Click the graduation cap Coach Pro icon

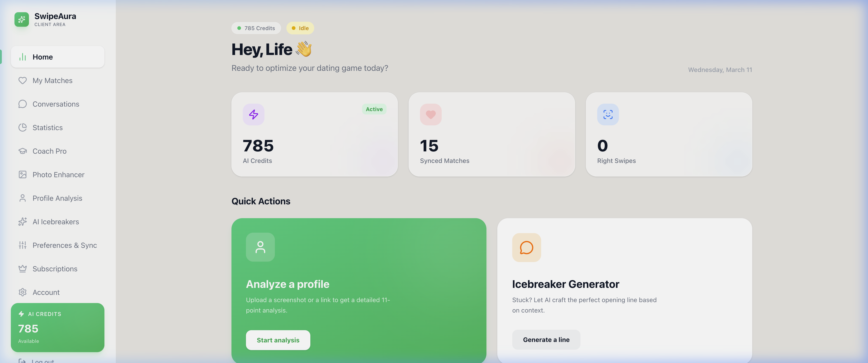click(x=23, y=151)
